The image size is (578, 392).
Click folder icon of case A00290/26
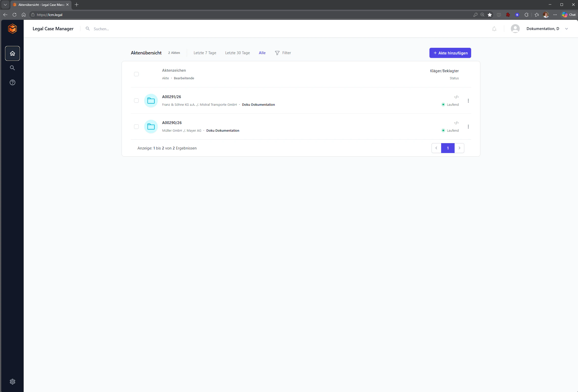click(x=151, y=127)
